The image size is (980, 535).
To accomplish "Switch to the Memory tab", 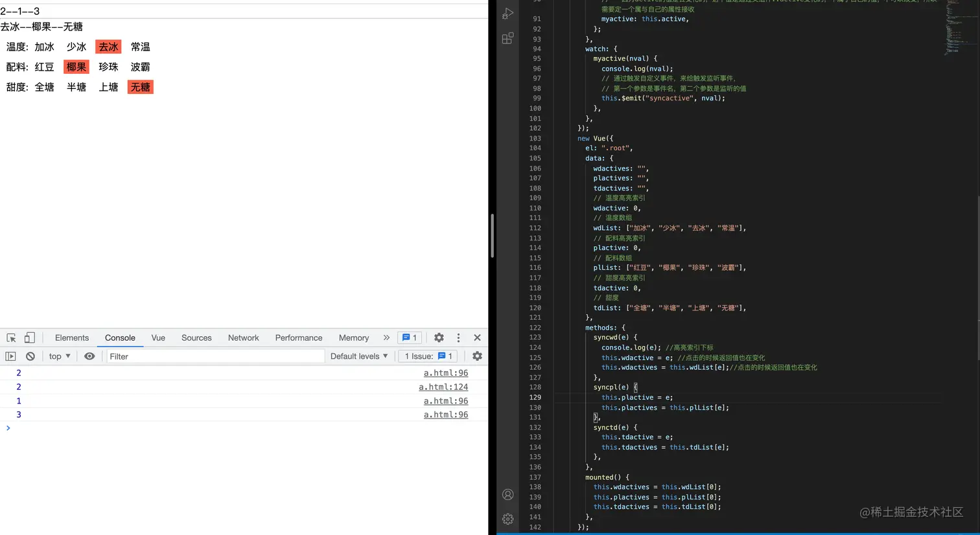I will [354, 337].
